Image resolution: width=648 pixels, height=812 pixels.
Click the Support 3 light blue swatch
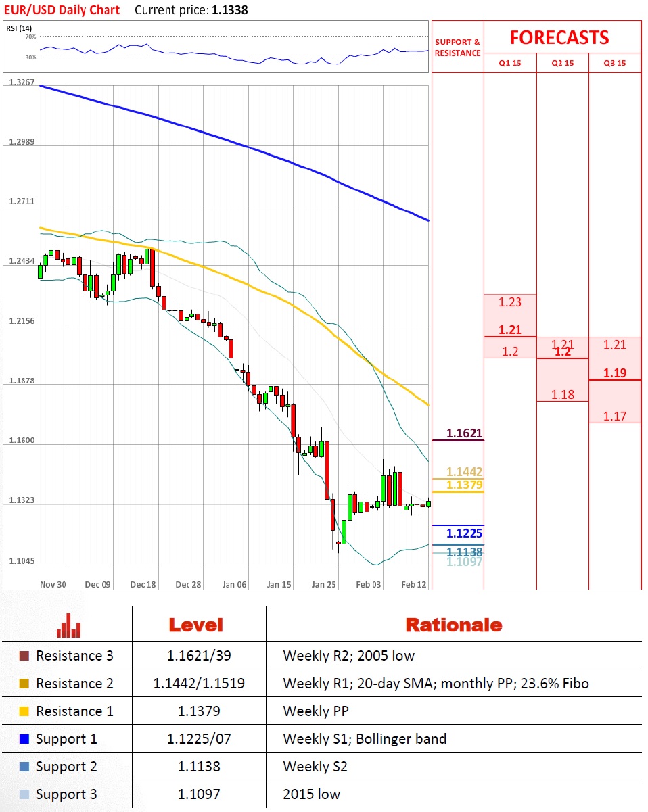(25, 794)
